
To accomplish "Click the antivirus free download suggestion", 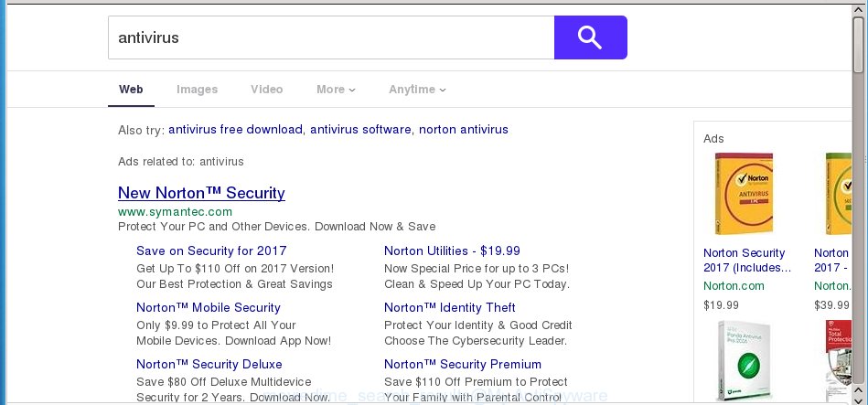I will point(235,130).
